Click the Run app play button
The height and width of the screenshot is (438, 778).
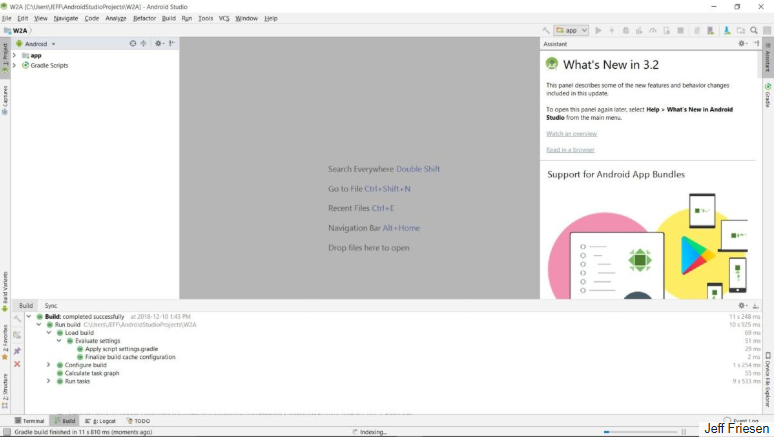[598, 30]
